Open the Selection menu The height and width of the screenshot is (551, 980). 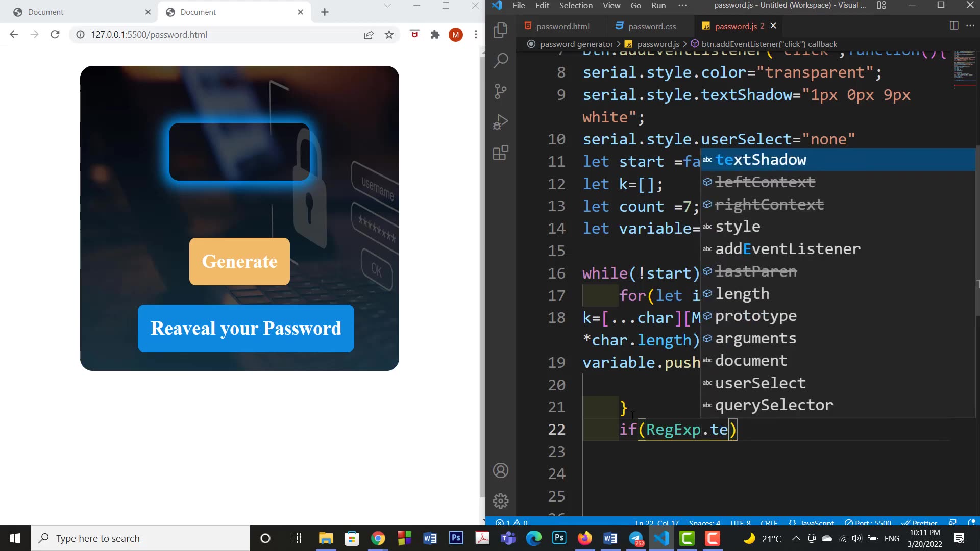click(x=576, y=6)
